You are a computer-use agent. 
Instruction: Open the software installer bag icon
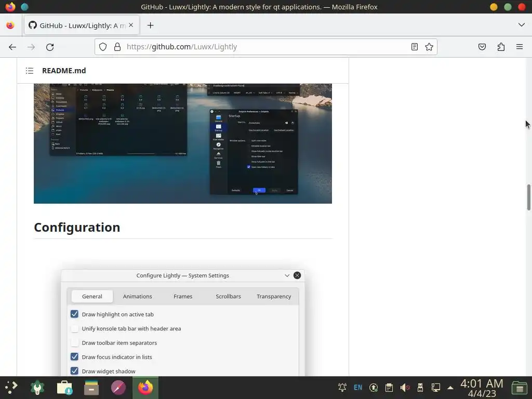point(64,388)
